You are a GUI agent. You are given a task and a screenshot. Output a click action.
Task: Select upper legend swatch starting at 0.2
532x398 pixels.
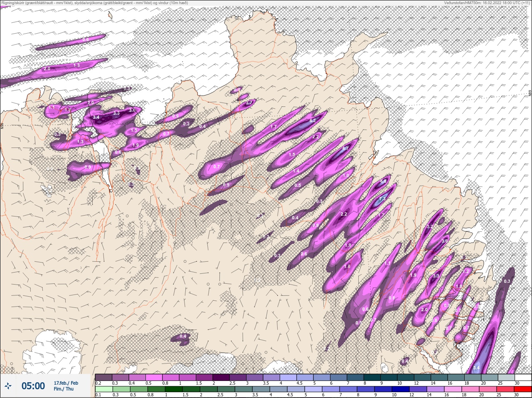click(103, 377)
